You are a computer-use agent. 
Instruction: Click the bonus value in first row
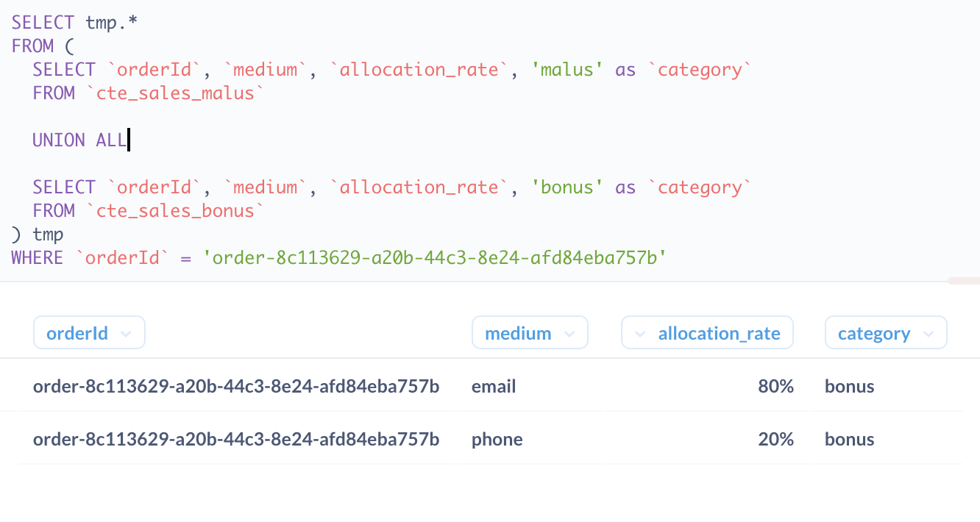coord(849,385)
